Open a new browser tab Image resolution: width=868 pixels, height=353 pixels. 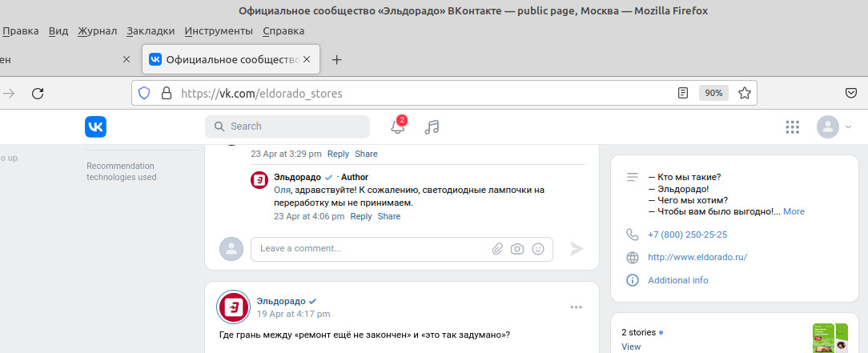[336, 59]
